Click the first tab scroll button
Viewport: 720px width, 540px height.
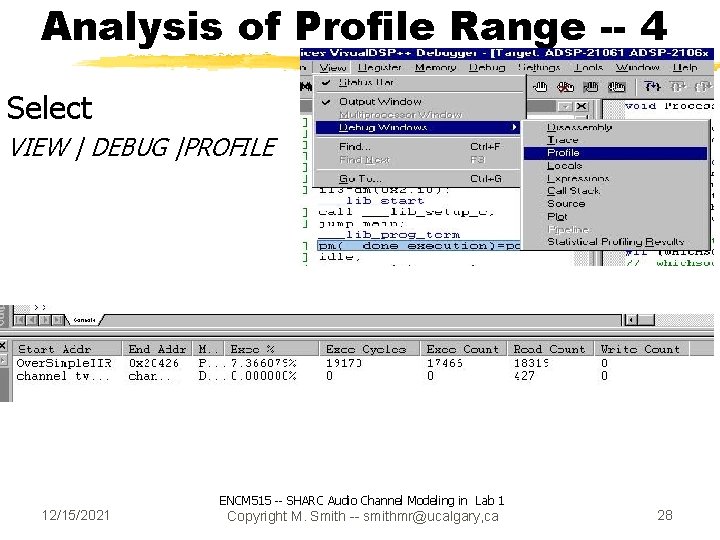(x=19, y=320)
